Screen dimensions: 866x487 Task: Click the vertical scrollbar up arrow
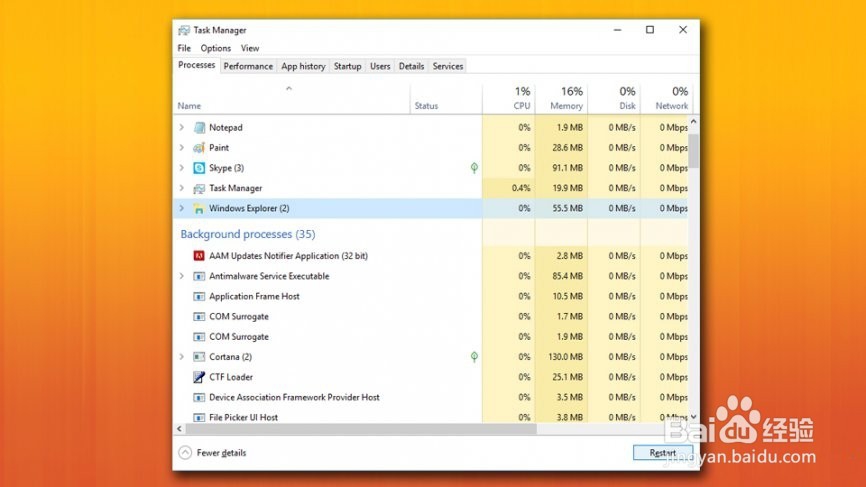point(694,121)
